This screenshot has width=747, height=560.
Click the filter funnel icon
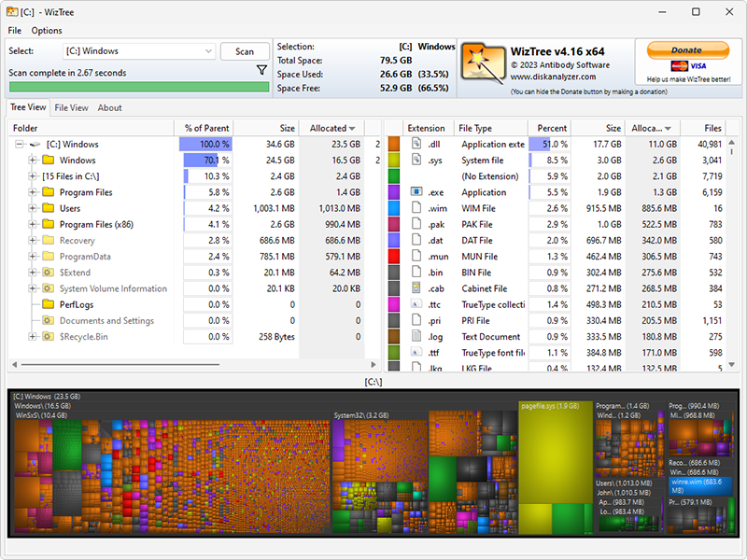[x=261, y=71]
